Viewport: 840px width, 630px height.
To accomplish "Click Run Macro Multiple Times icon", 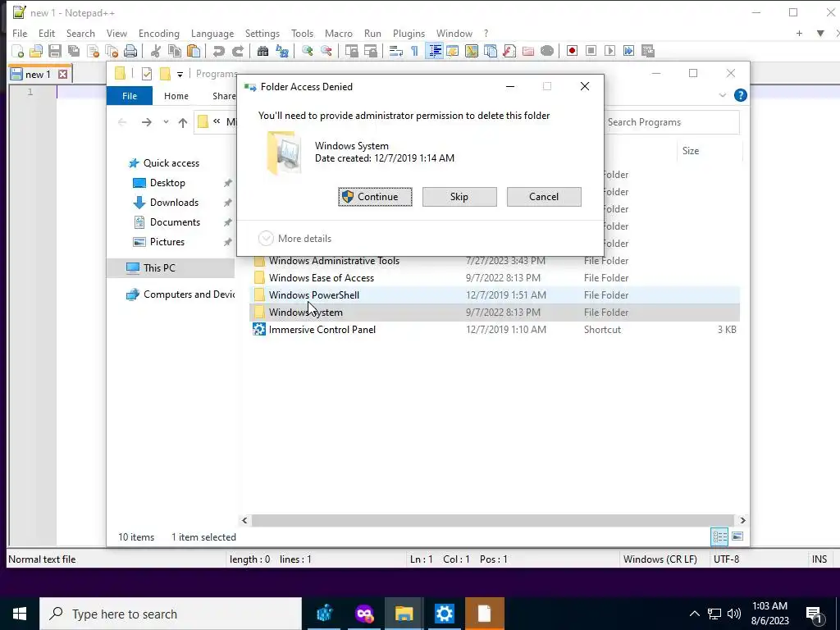I will (x=628, y=51).
